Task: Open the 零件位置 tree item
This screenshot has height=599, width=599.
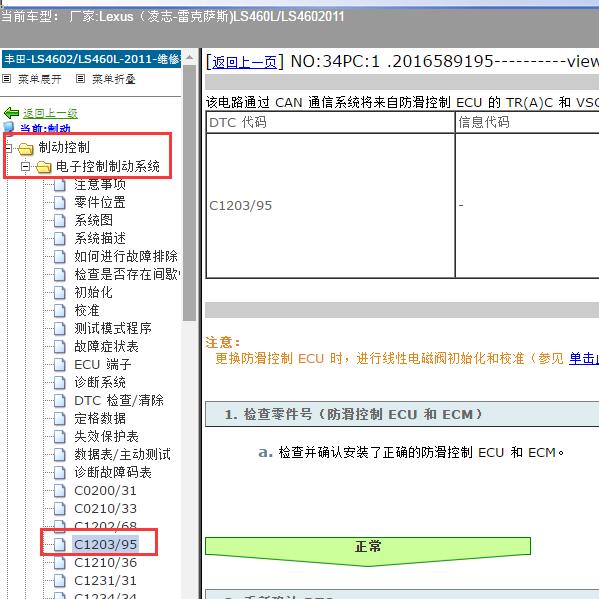Action: [x=100, y=202]
